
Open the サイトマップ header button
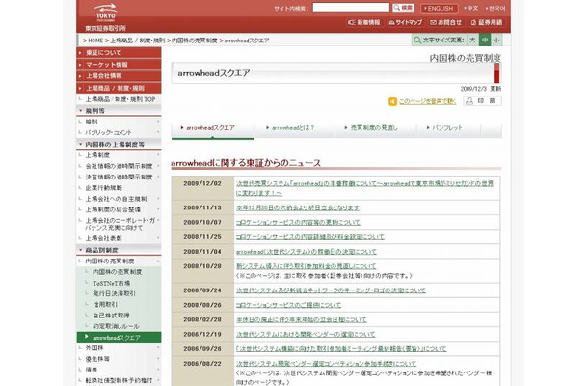[406, 22]
